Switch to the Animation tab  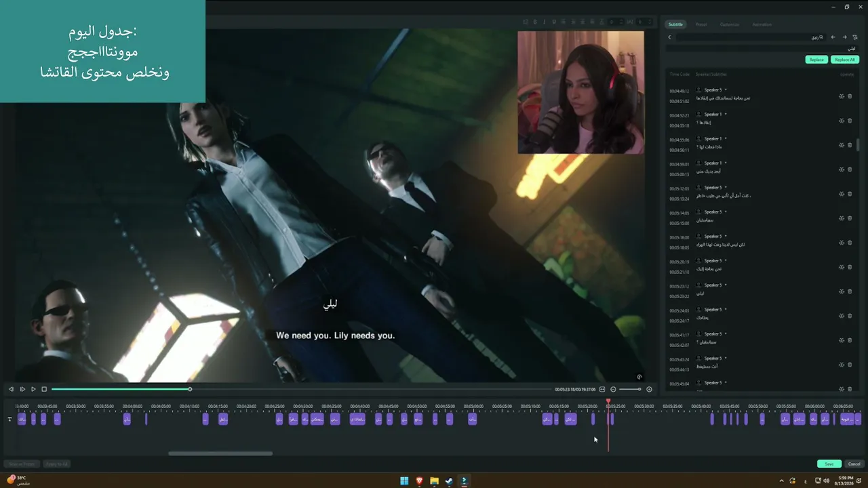pyautogui.click(x=762, y=24)
